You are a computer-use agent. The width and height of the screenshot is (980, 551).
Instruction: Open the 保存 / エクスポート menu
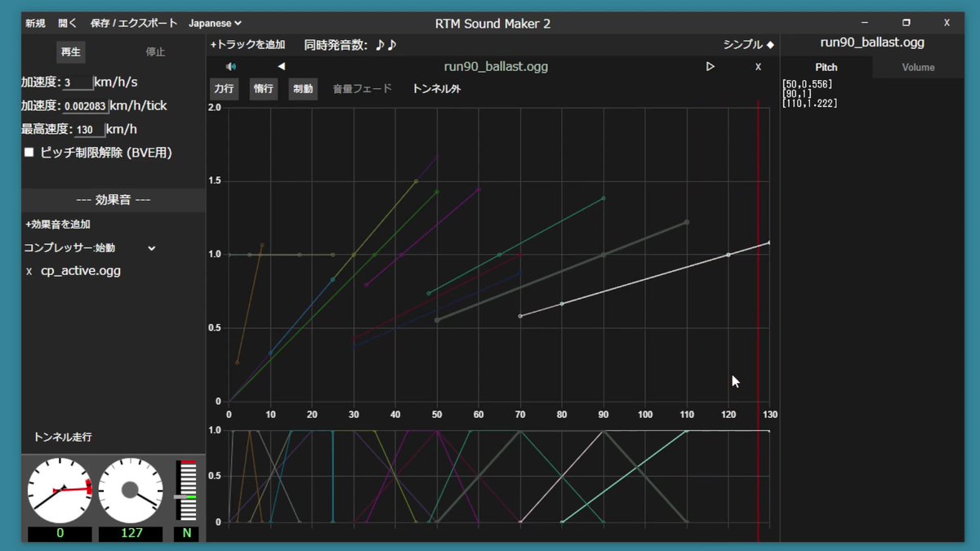click(134, 24)
